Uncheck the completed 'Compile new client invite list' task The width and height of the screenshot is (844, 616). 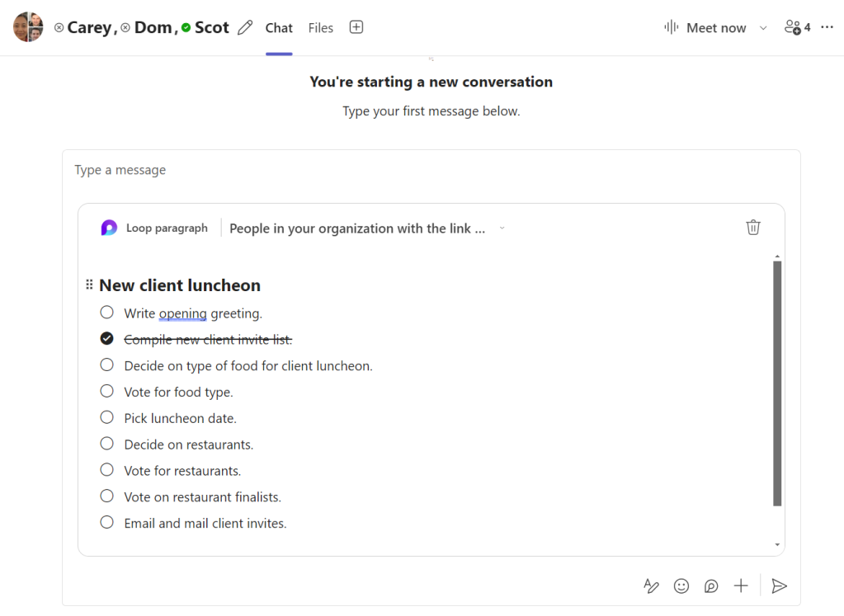[106, 338]
